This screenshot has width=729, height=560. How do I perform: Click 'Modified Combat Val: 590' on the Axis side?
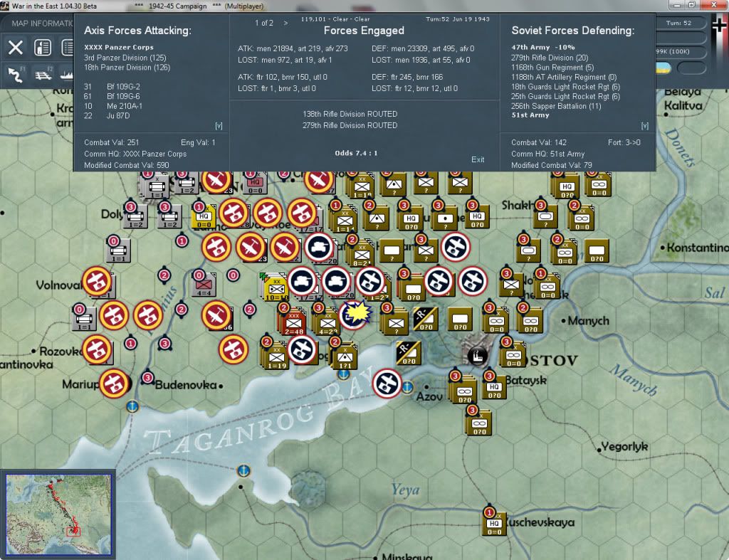[127, 165]
